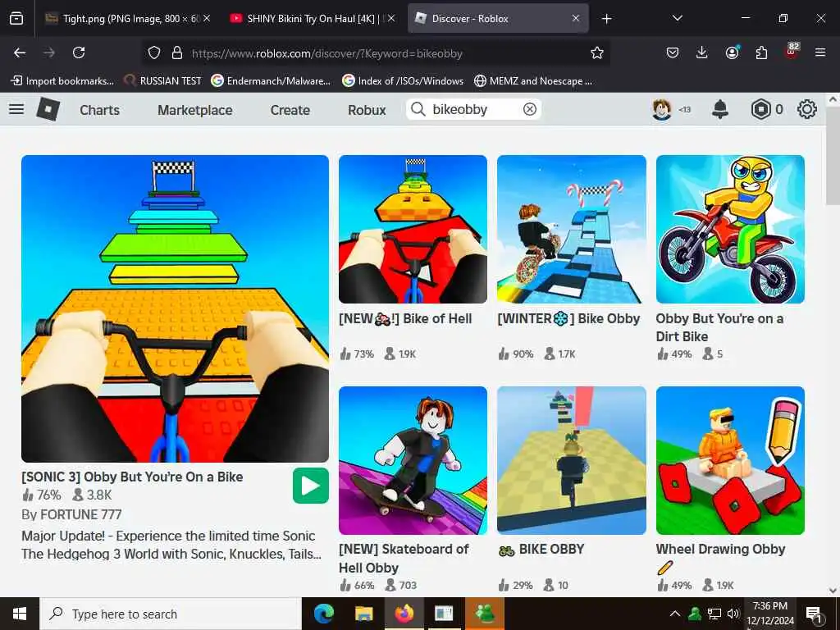Open Firefox account icon
Image resolution: width=840 pixels, height=630 pixels.
(x=732, y=52)
